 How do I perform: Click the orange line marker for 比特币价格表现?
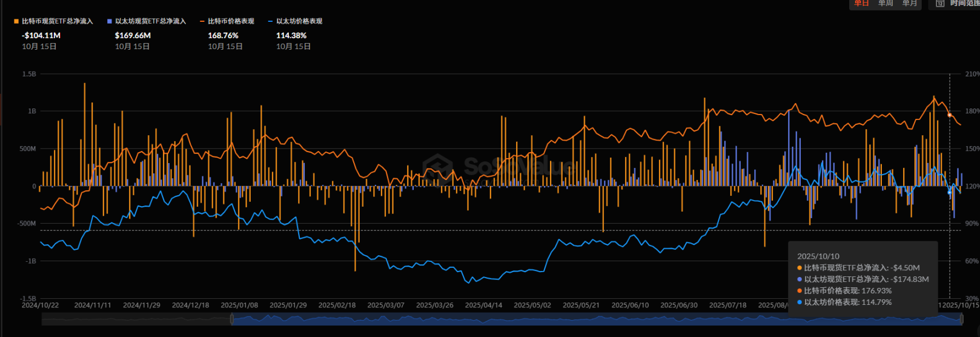(x=202, y=21)
